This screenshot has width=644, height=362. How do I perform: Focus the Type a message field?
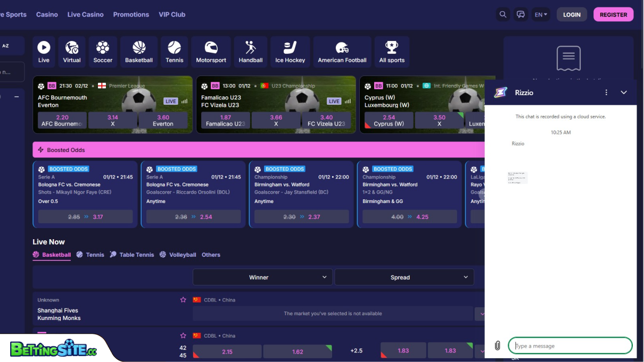(x=570, y=346)
